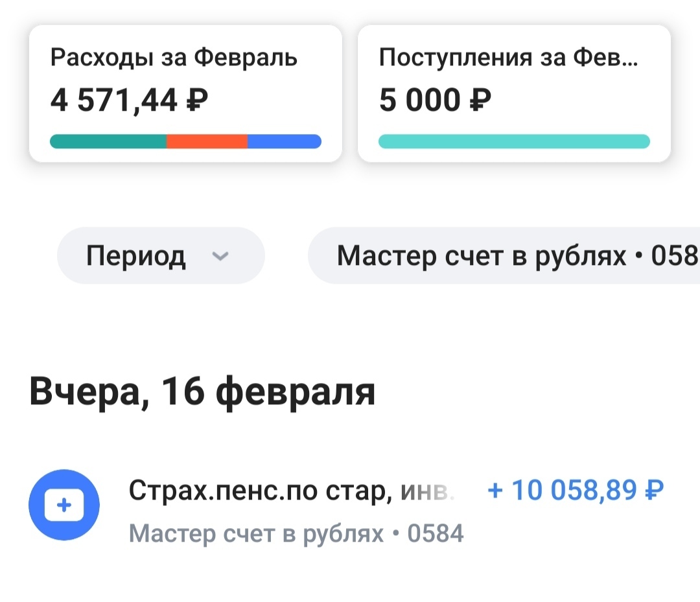Tap the 5 000 ₽ income total
Viewport: 700px width, 602px height.
pyautogui.click(x=435, y=100)
